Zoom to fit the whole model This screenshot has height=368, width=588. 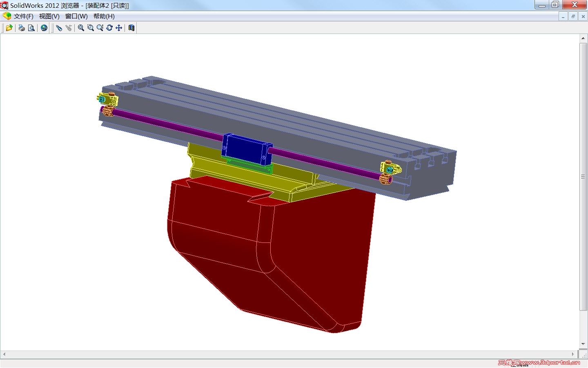coord(81,28)
